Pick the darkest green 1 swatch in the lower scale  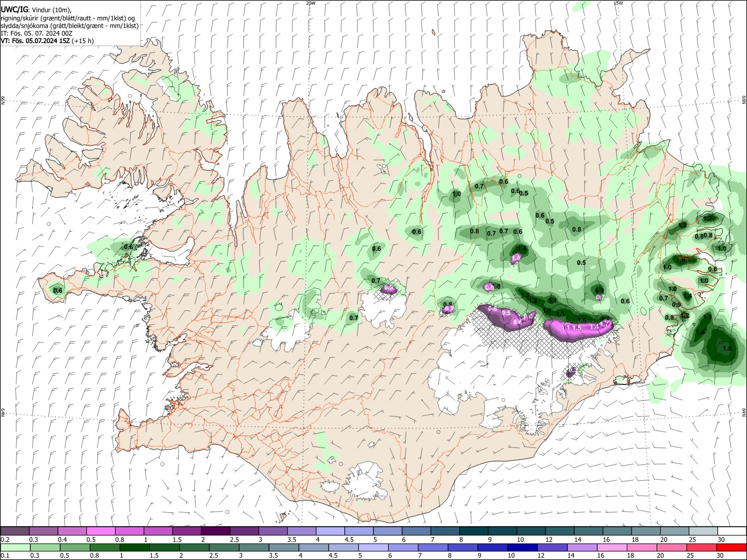point(134,547)
